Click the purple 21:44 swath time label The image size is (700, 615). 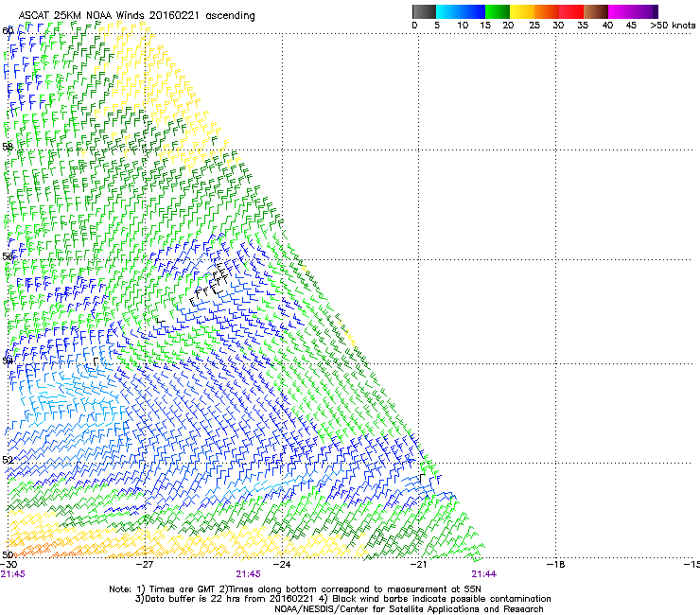484,574
